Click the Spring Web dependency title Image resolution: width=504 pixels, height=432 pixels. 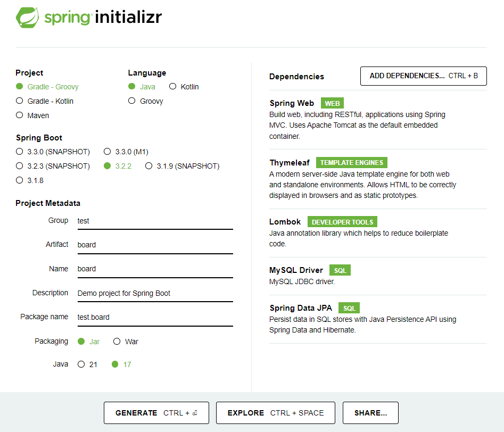(292, 103)
